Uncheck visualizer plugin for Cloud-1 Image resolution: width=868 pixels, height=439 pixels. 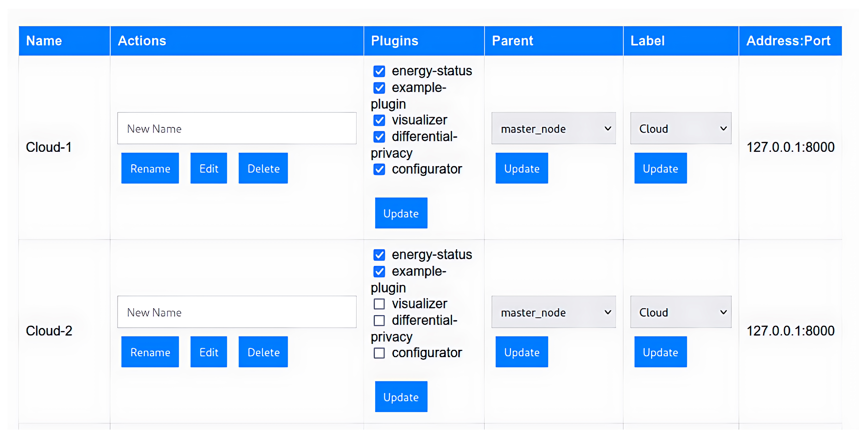pyautogui.click(x=379, y=120)
